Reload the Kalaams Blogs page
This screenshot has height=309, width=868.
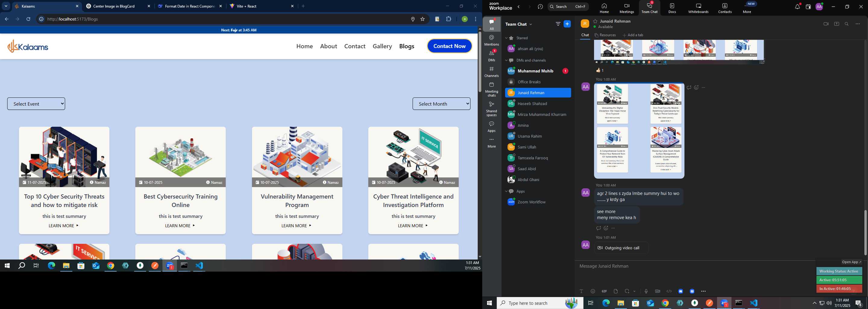[x=29, y=19]
